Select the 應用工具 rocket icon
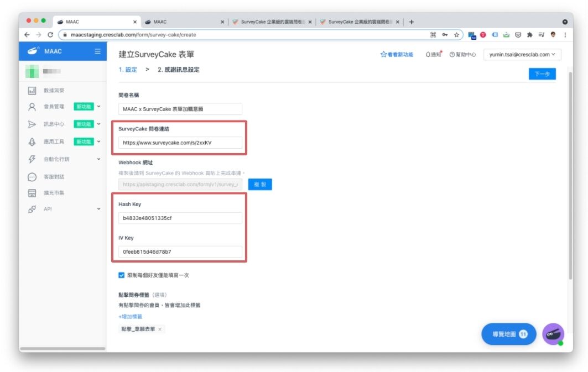The width and height of the screenshot is (588, 372). click(x=32, y=142)
